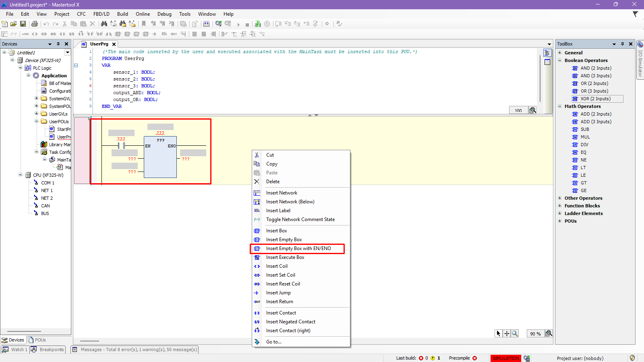The width and height of the screenshot is (644, 362).
Task: Click the Find binoculars icon
Action: coord(104,24)
